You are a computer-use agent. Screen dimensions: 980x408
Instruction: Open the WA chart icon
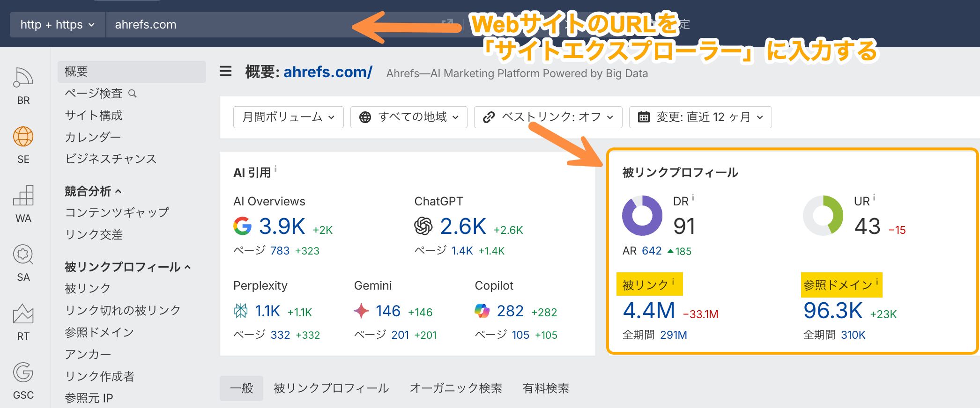click(x=23, y=196)
